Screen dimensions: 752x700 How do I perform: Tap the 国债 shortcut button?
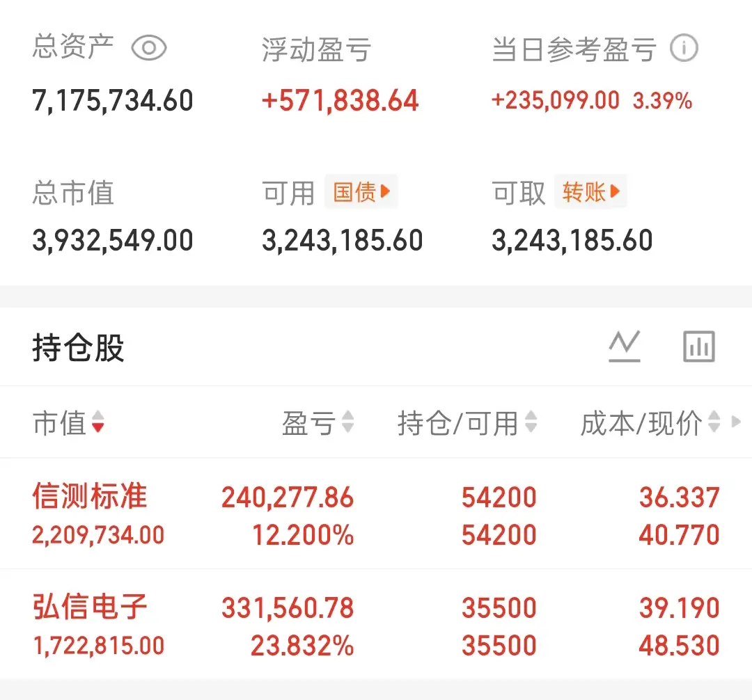point(361,191)
